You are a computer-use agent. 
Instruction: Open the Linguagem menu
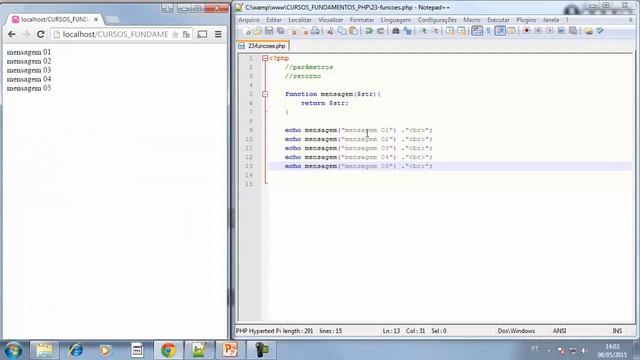(396, 20)
